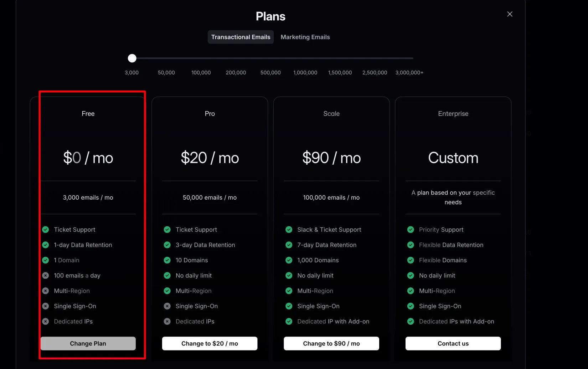Screen dimensions: 588x369
Task: Click the email volume slider handle
Action: (132, 58)
